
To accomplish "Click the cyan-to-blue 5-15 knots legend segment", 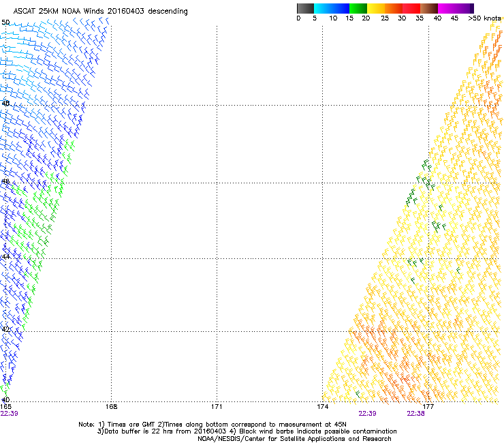I will 332,8.
